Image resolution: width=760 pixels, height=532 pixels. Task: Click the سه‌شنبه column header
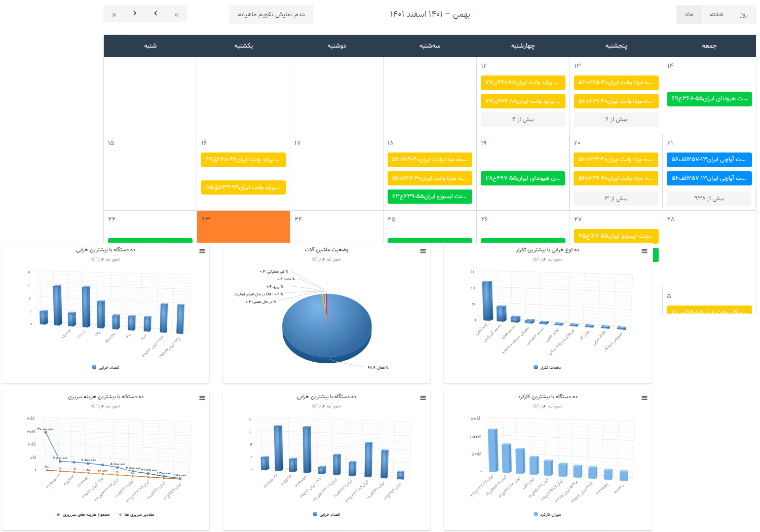(430, 46)
